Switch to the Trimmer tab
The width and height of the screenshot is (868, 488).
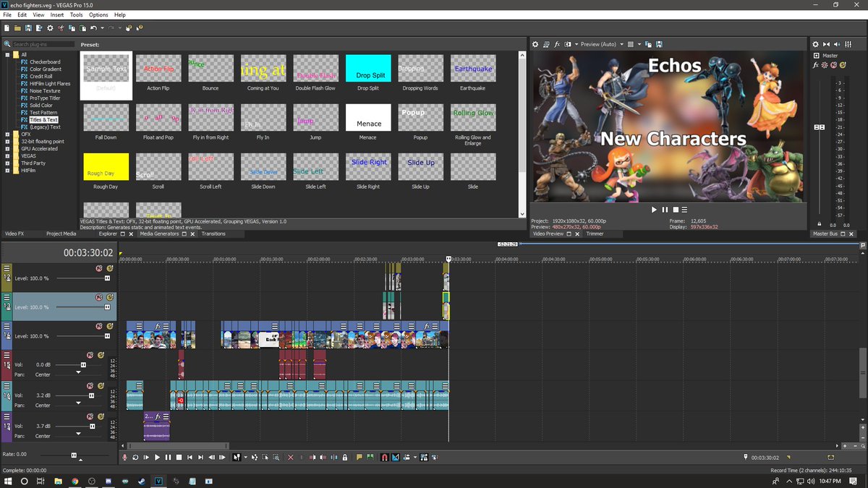pos(595,234)
